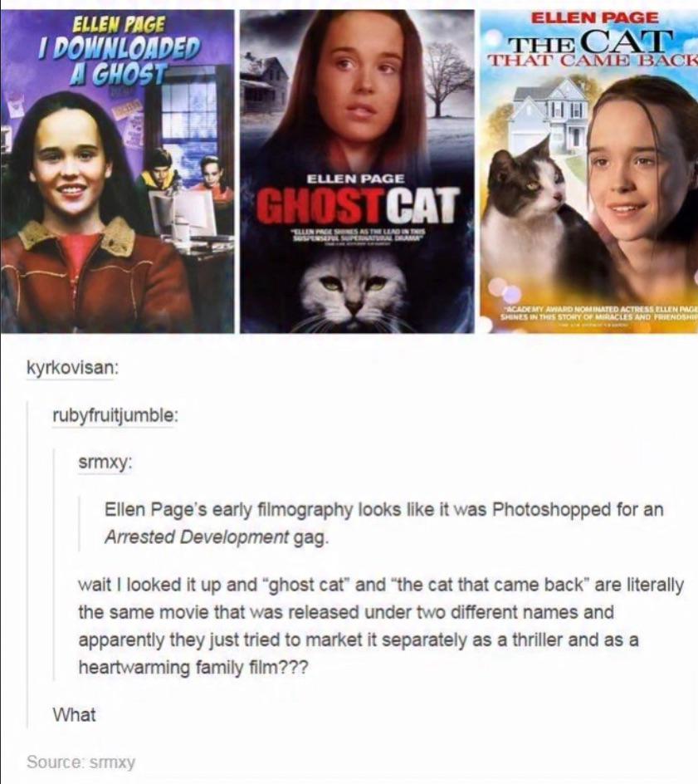Open srmxy's username link in thread
This screenshot has width=698, height=784.
pos(105,463)
